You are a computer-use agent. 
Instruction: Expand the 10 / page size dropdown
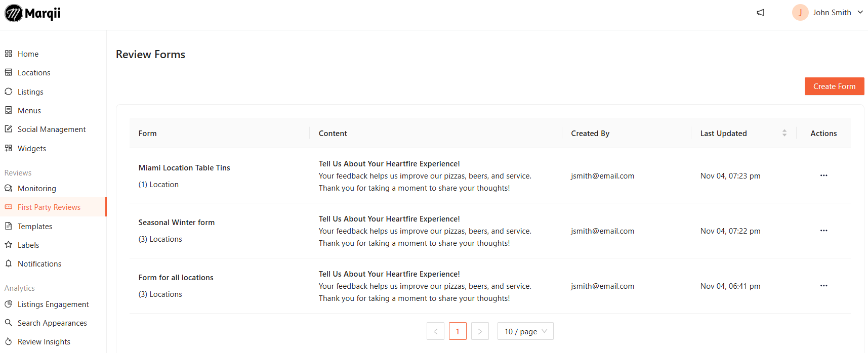pyautogui.click(x=525, y=331)
